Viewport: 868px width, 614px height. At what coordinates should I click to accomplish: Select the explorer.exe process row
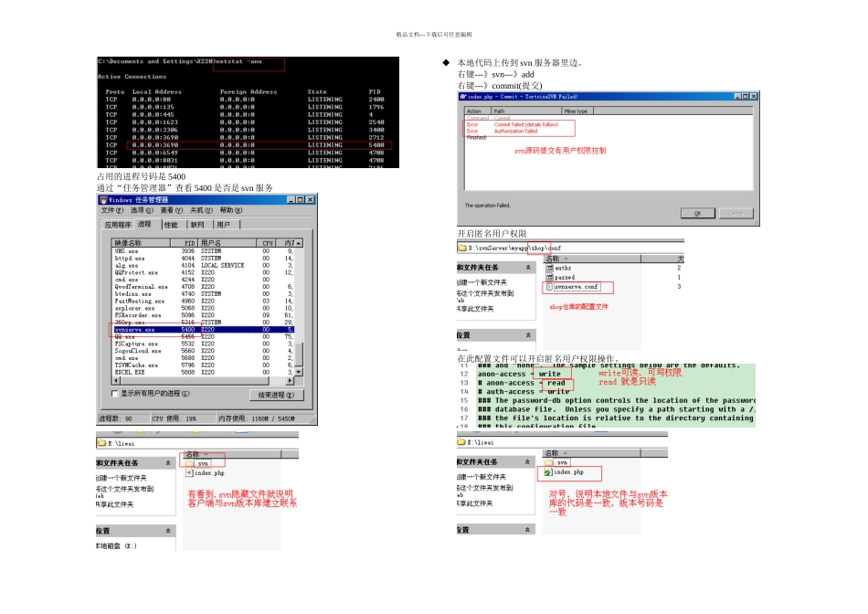pos(204,309)
